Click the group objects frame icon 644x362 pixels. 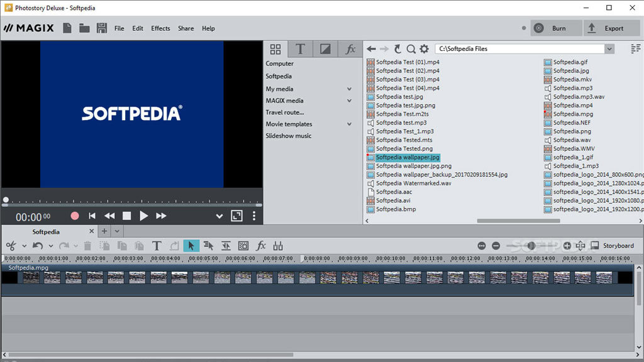point(243,246)
